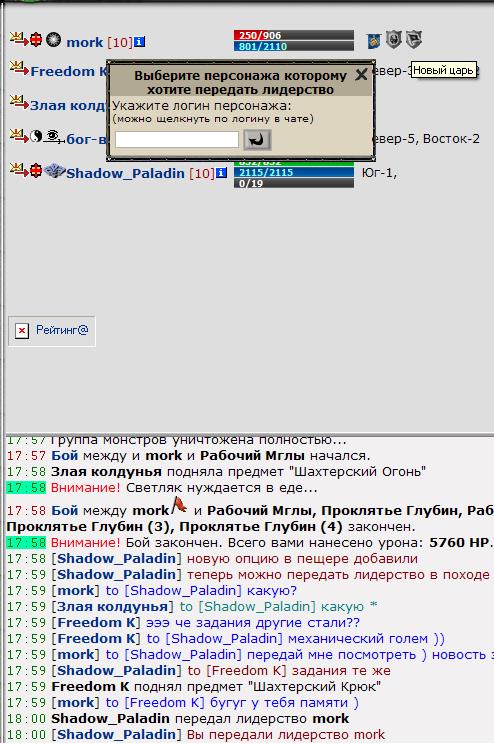Click the clan emblem beside Shadow_Paladin
The width and height of the screenshot is (494, 745).
point(54,170)
